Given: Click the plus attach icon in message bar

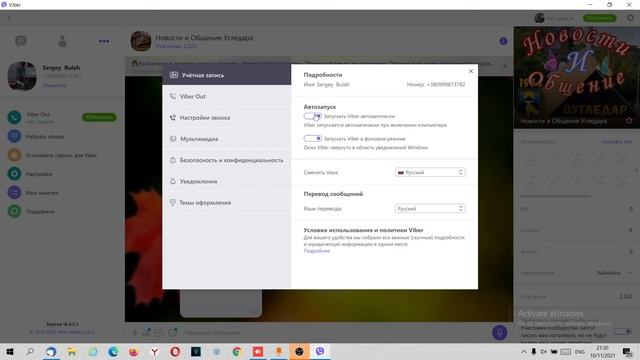Looking at the screenshot, I should click(x=135, y=333).
